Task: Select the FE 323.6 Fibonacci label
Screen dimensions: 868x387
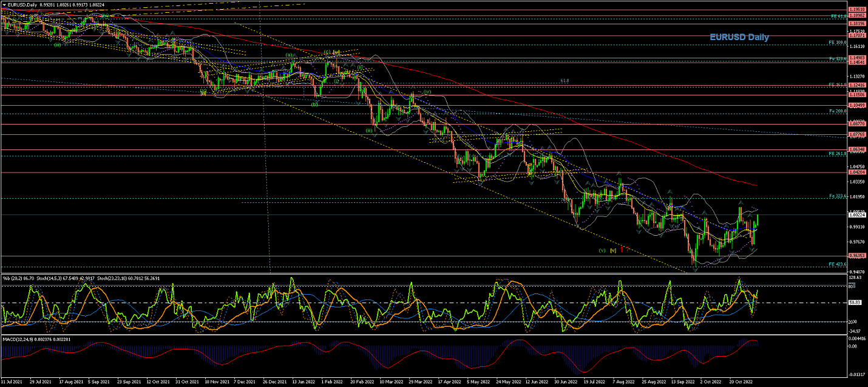Action: (837, 196)
